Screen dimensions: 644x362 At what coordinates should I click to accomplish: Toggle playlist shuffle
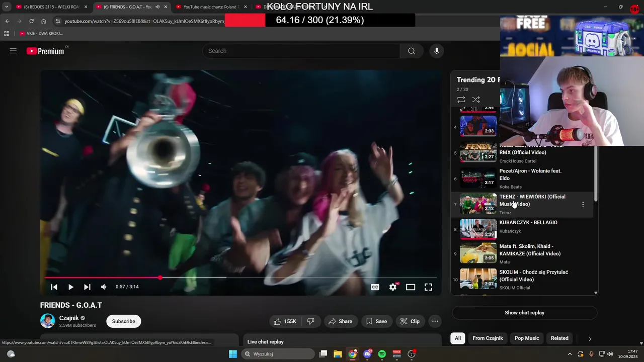(x=476, y=100)
